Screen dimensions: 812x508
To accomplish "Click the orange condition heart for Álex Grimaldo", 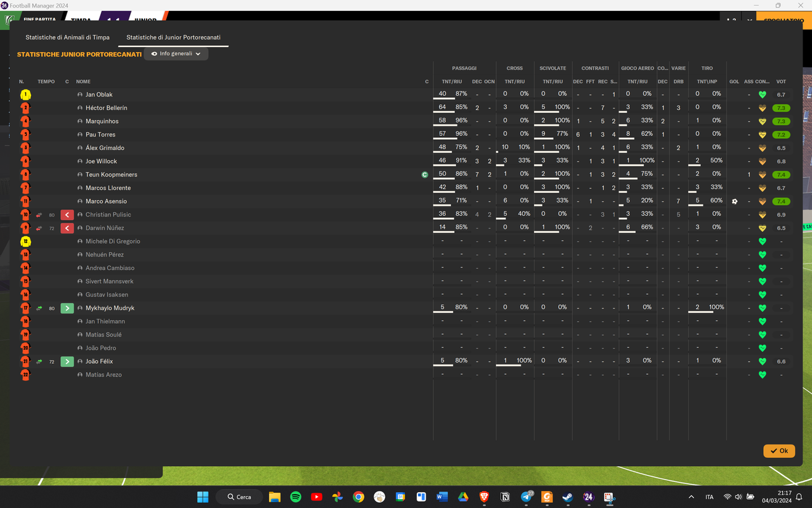I will pyautogui.click(x=763, y=148).
